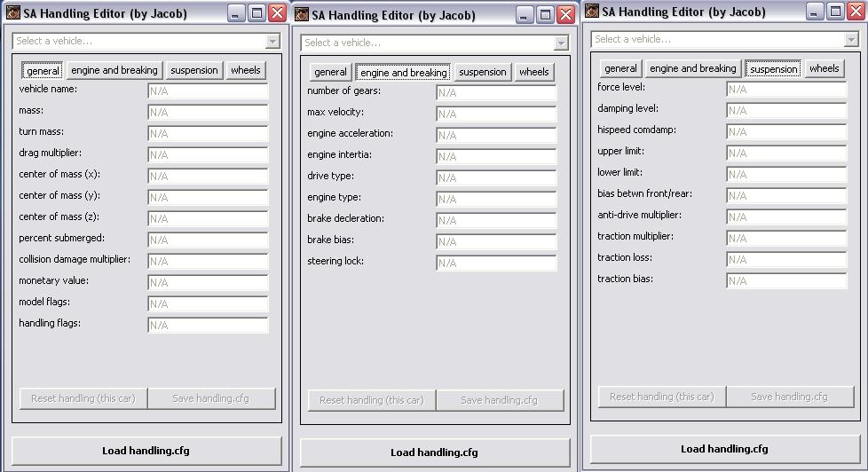Click Load handling.cfg in right window
Image resolution: width=868 pixels, height=472 pixels.
point(724,449)
